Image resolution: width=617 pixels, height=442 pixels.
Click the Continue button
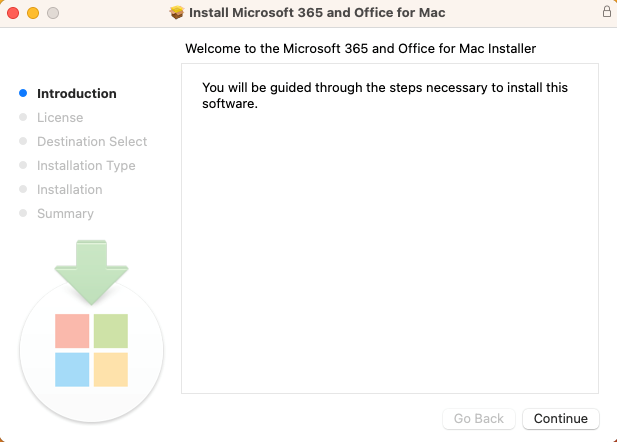tap(561, 418)
